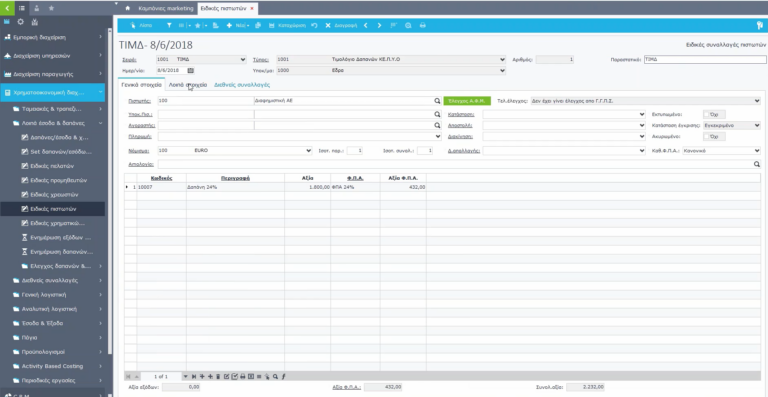Click the Παραστατικό field containing ΤΙΜΔ
This screenshot has height=397, width=768.
705,60
